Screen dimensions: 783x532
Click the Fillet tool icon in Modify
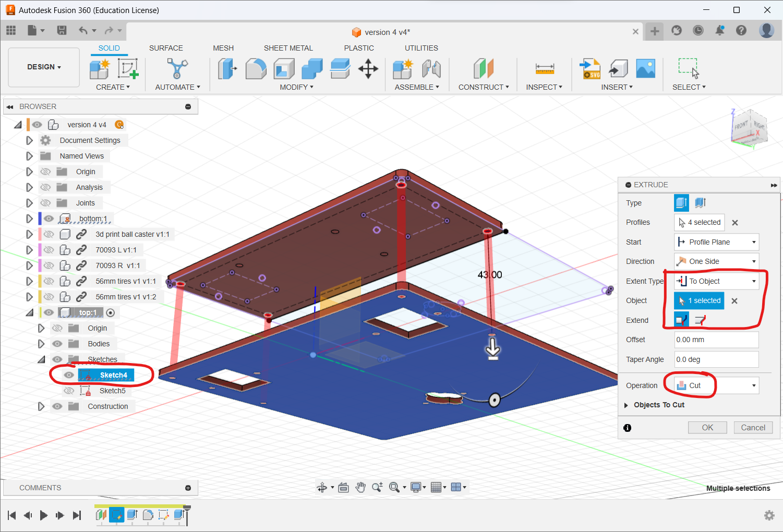click(x=256, y=68)
